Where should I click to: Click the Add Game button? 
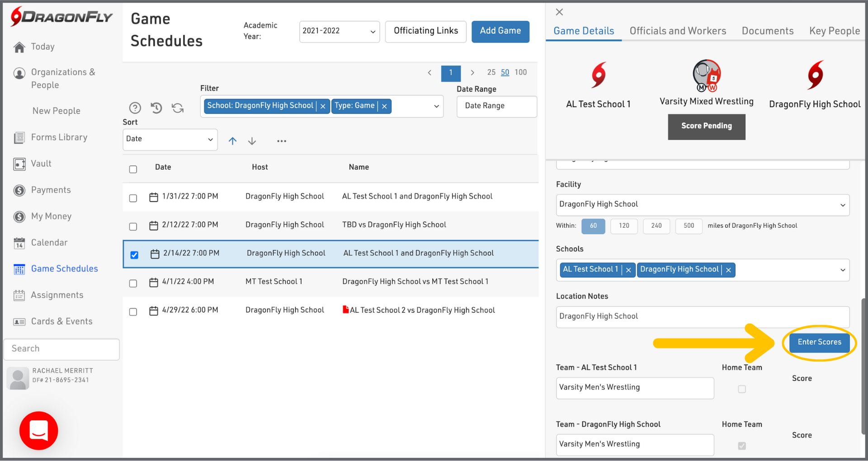(x=500, y=31)
